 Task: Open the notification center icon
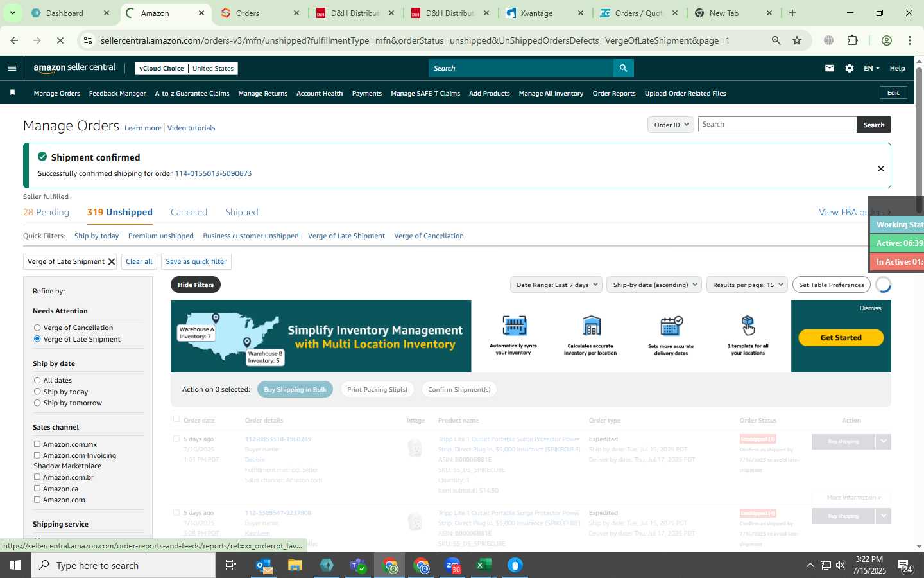click(x=905, y=566)
